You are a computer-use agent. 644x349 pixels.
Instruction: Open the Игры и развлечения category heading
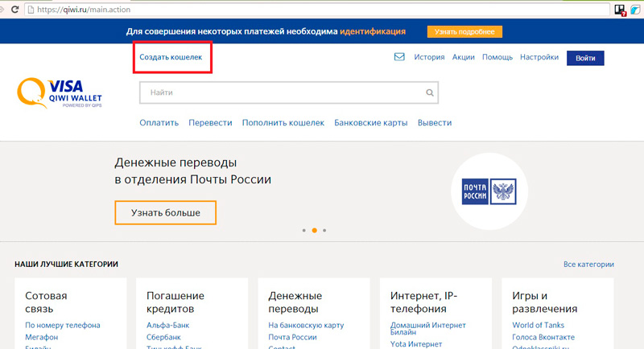coord(545,302)
